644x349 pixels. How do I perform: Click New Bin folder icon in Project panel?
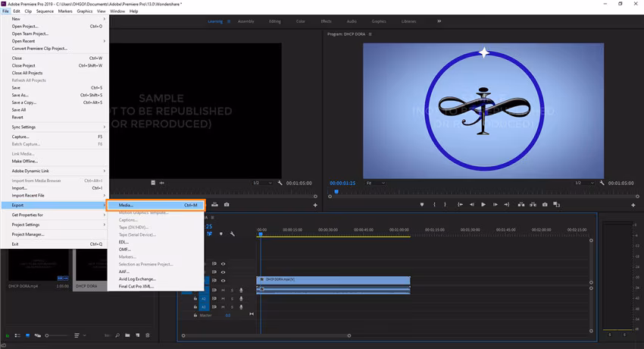point(127,335)
